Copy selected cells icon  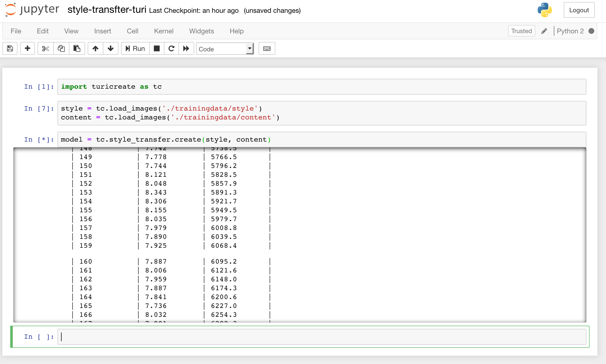coord(61,48)
